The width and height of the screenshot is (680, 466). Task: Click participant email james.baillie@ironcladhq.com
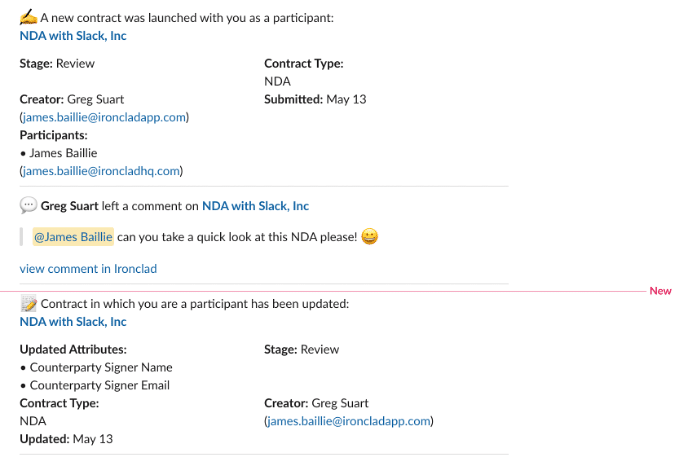click(x=101, y=171)
